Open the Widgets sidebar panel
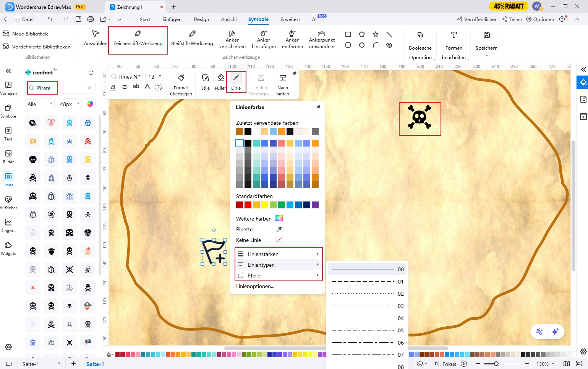Viewport: 588px width, 369px height. (x=8, y=248)
